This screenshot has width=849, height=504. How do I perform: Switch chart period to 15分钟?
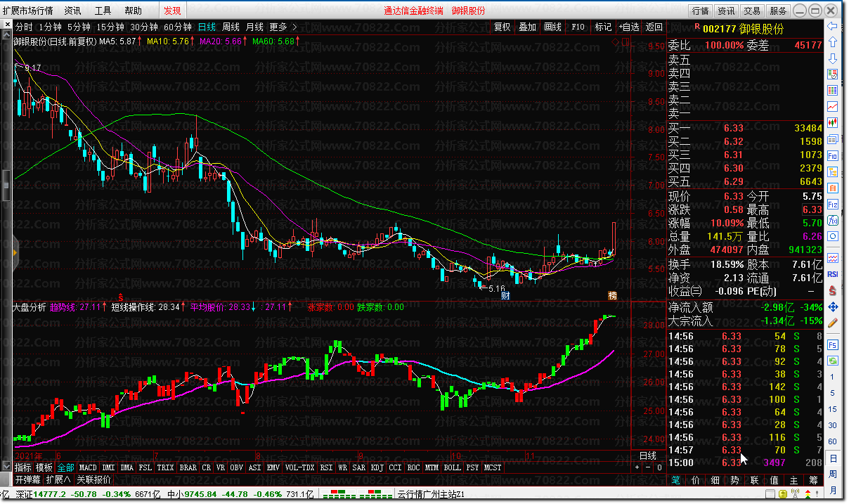pos(110,27)
